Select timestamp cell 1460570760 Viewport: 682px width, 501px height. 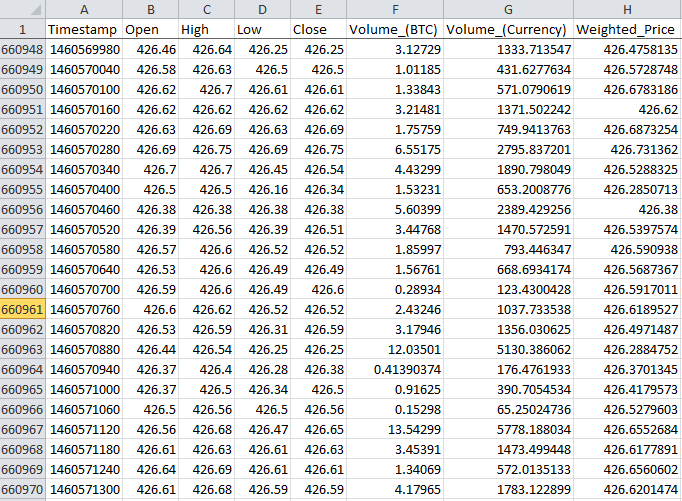tap(84, 310)
